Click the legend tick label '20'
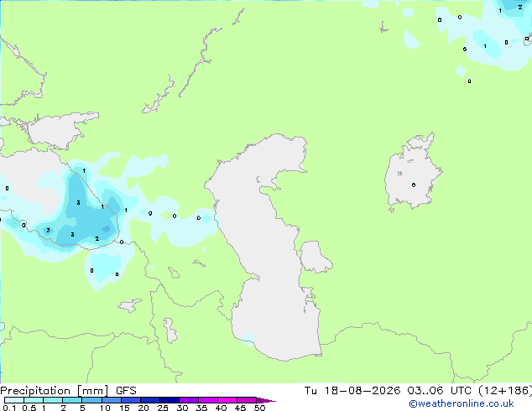The height and width of the screenshot is (411, 532). tap(143, 408)
